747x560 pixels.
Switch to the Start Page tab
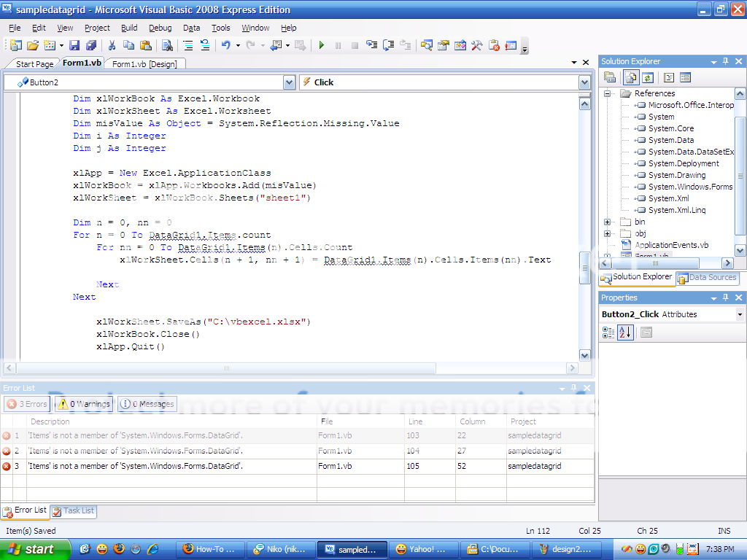[34, 64]
